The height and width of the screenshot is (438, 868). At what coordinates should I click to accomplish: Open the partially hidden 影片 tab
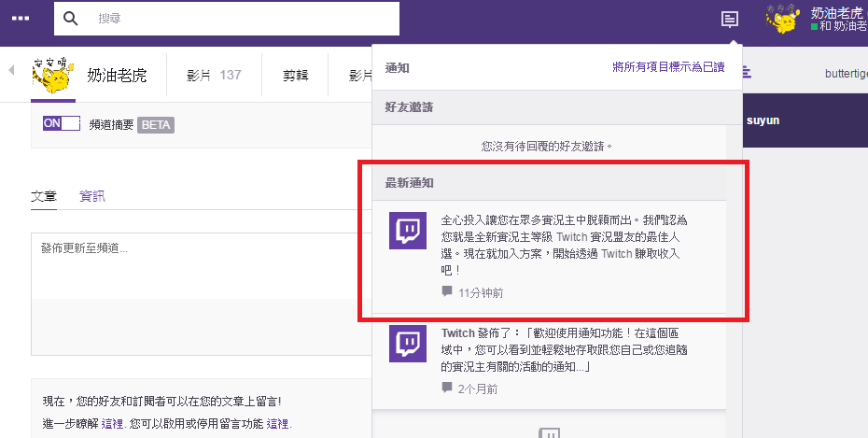360,76
